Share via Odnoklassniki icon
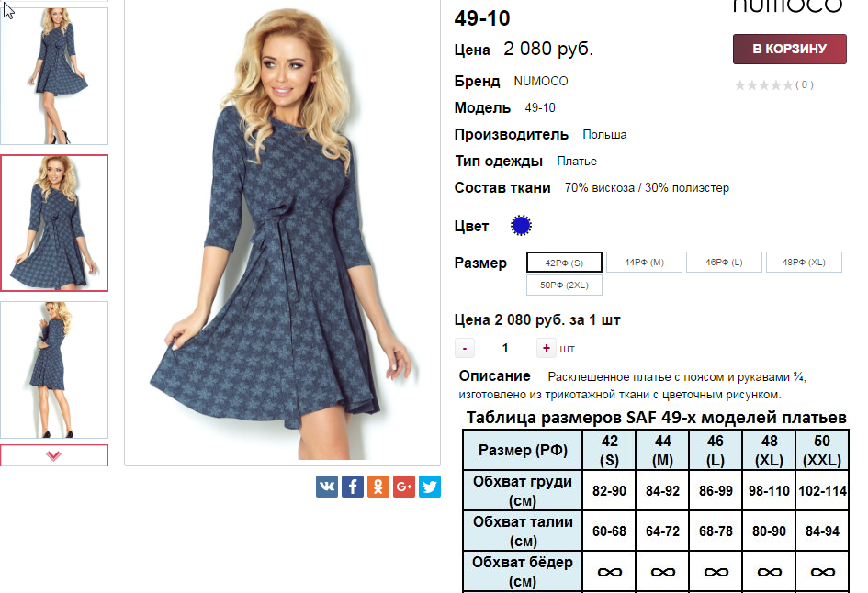Screen dimensions: 868x593 pyautogui.click(x=378, y=487)
